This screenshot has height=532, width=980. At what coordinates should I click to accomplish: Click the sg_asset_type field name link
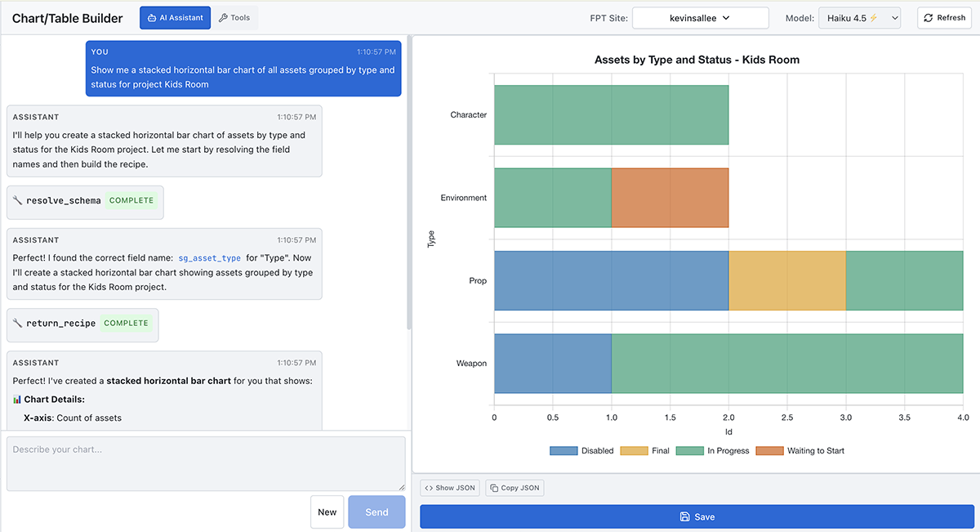pos(209,257)
